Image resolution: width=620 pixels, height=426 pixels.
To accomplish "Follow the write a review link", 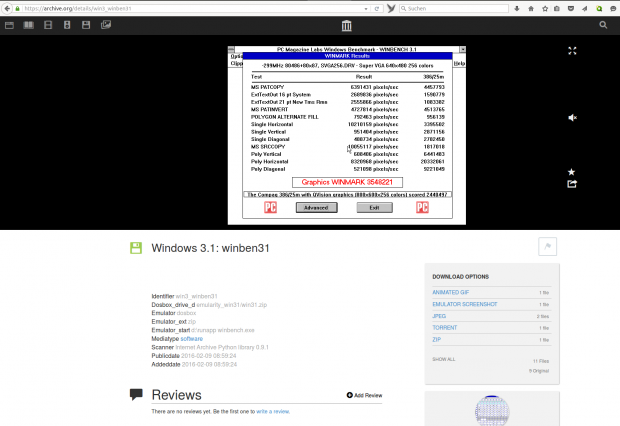I will 273,411.
